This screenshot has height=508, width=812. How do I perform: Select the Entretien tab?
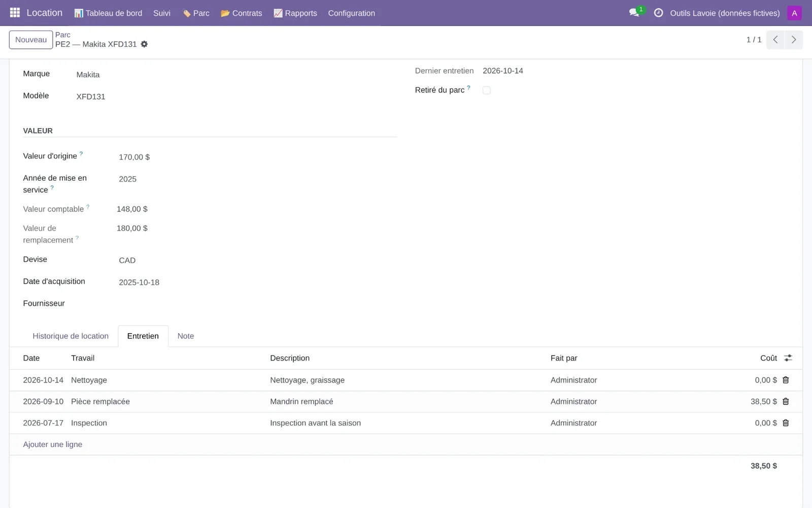click(x=143, y=336)
